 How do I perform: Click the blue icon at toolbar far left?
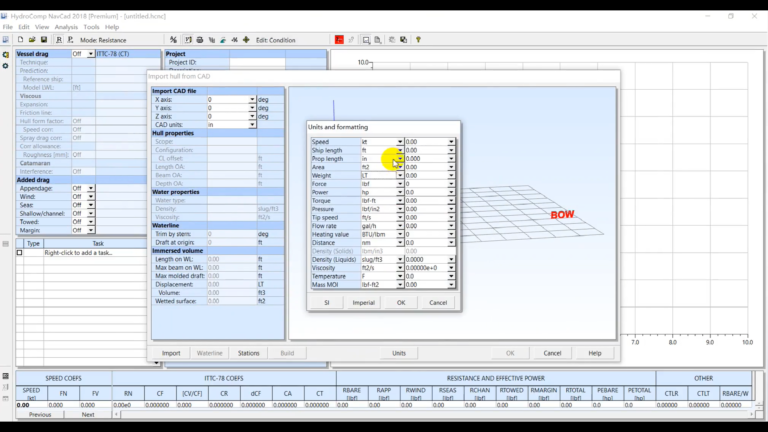(x=5, y=40)
